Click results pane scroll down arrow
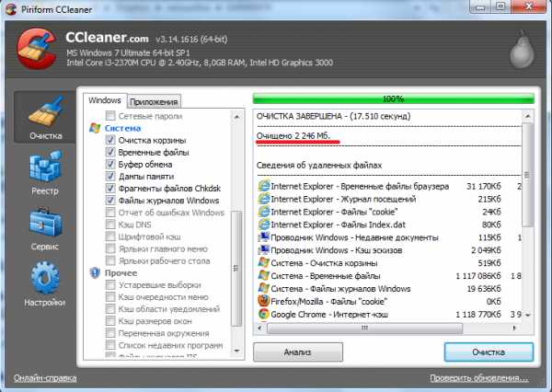552x392 pixels. 527,316
